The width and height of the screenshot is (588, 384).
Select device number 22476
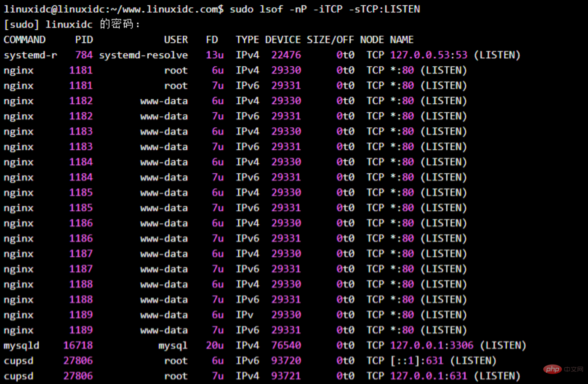pos(286,55)
